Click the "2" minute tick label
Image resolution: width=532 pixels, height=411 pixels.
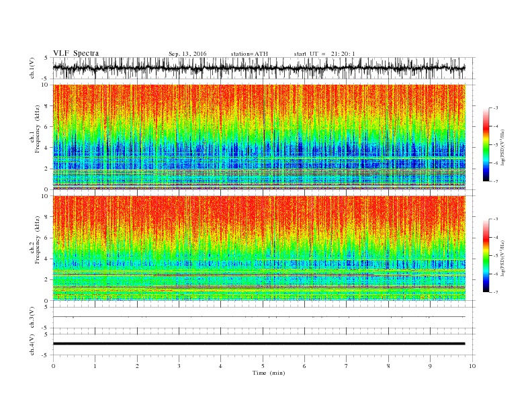tap(137, 366)
